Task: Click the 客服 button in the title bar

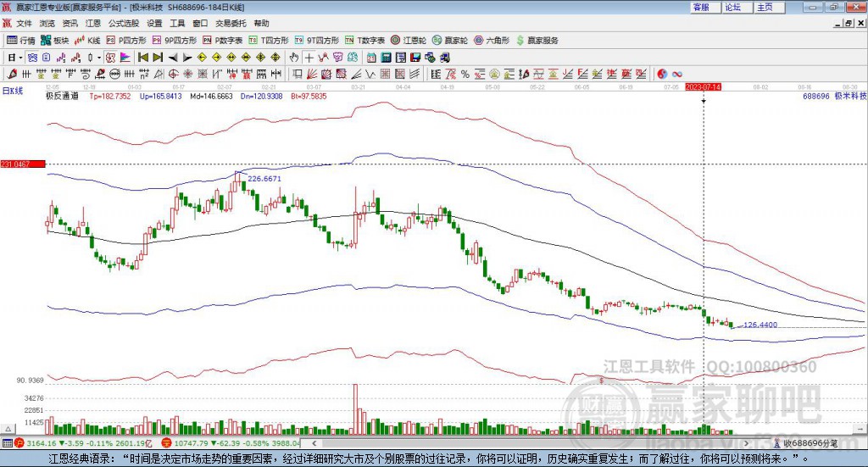Action: pos(704,7)
